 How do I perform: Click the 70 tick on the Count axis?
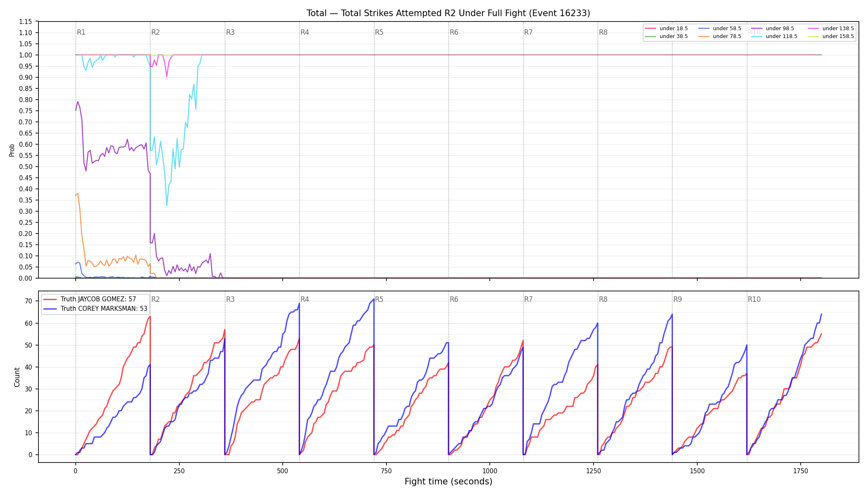point(29,301)
